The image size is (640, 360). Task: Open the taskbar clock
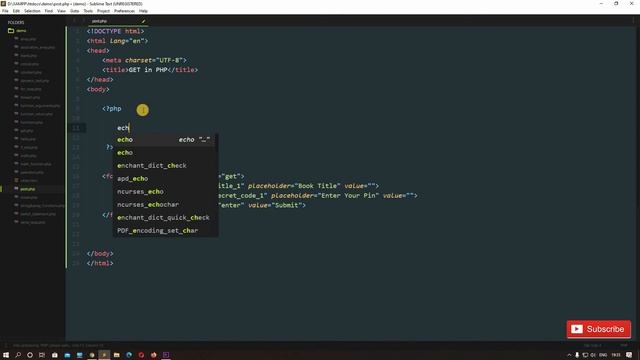click(616, 355)
